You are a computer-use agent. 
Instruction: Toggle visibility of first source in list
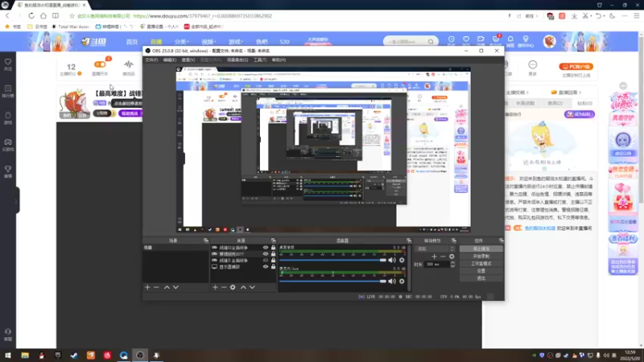pyautogui.click(x=266, y=248)
